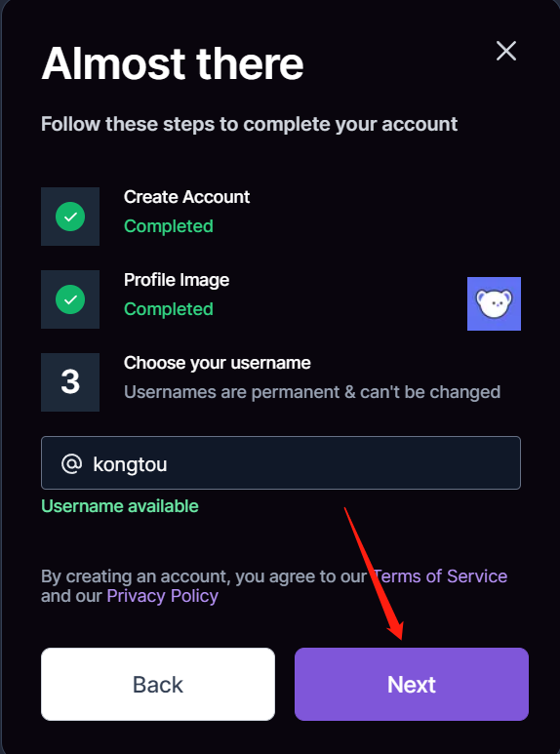
Task: Click the Follow these steps subtitle
Action: (249, 124)
